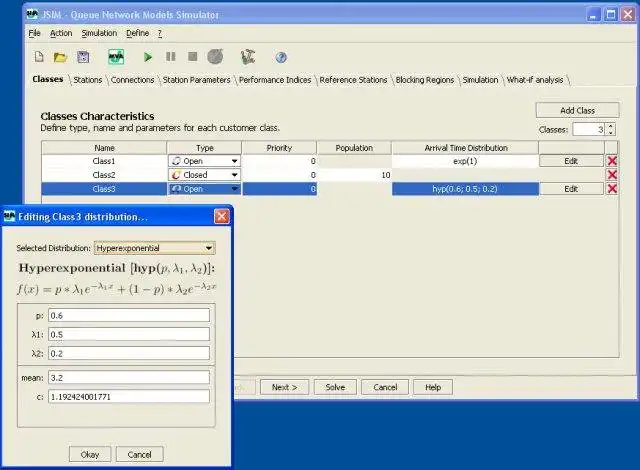The image size is (640, 470).
Task: Click the Open folder icon
Action: point(60,57)
